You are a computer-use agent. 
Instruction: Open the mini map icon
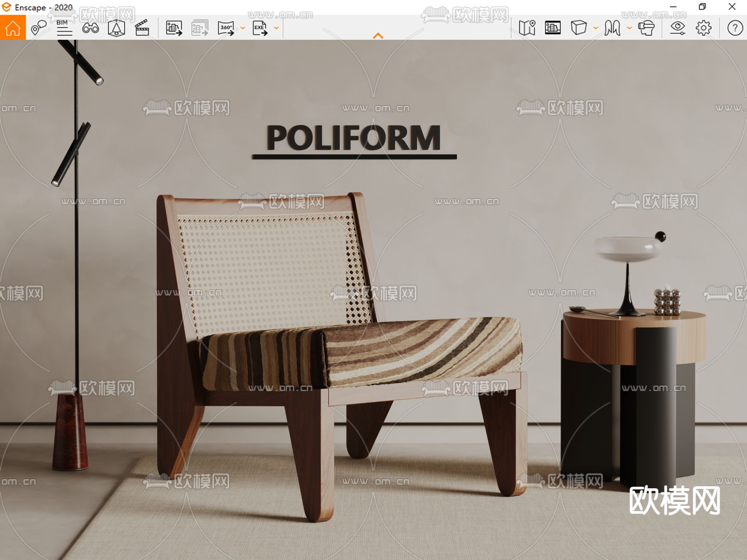(528, 28)
